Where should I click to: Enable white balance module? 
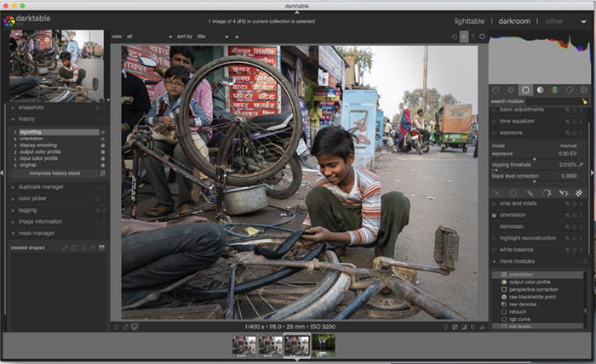click(x=494, y=250)
